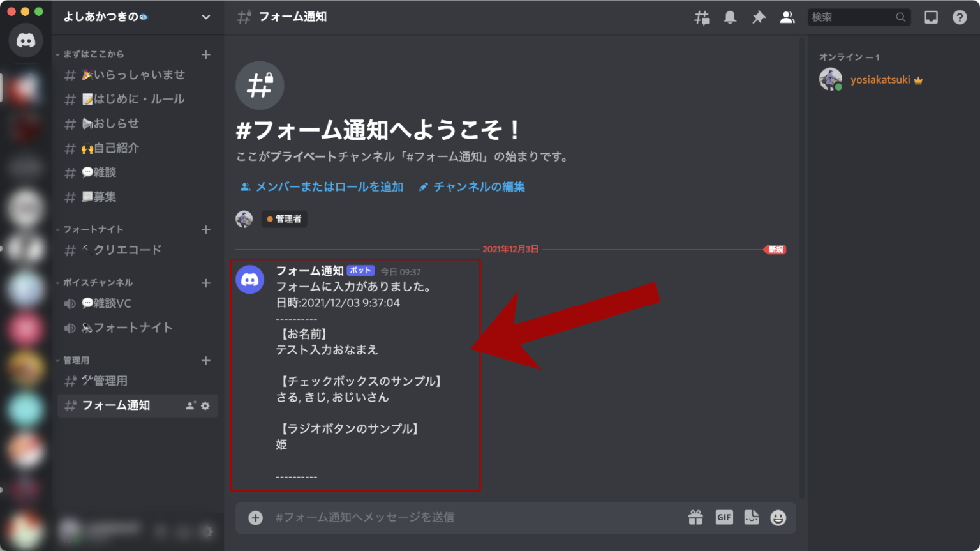This screenshot has height=551, width=980.
Task: Open the inbox icon in the top bar
Action: 931,17
